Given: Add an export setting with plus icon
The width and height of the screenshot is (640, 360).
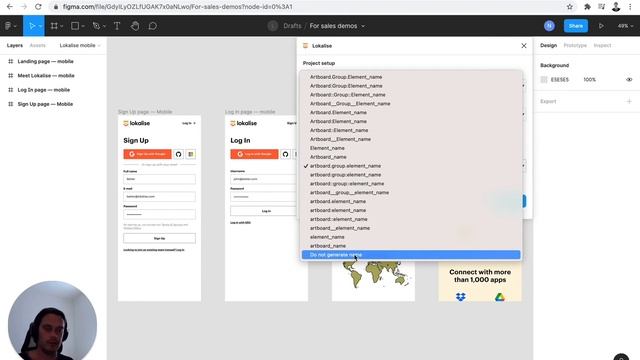Looking at the screenshot, I should pyautogui.click(x=629, y=101).
